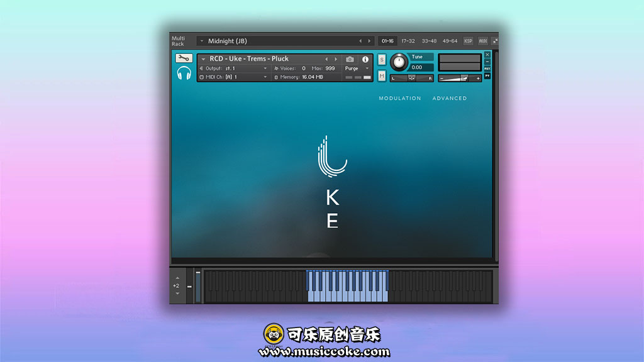Open the ADVANCED page
This screenshot has width=644, height=362.
pyautogui.click(x=449, y=99)
